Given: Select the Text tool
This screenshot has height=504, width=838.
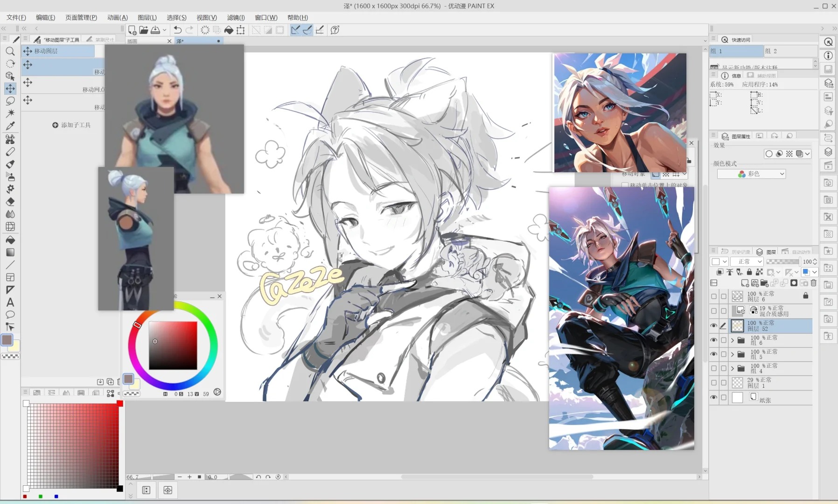Looking at the screenshot, I should click(10, 302).
